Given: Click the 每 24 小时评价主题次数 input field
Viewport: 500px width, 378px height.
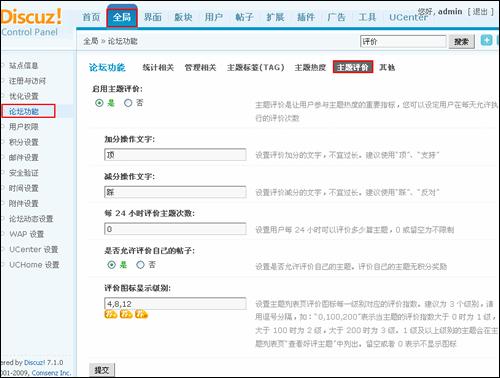Looking at the screenshot, I should (175, 229).
